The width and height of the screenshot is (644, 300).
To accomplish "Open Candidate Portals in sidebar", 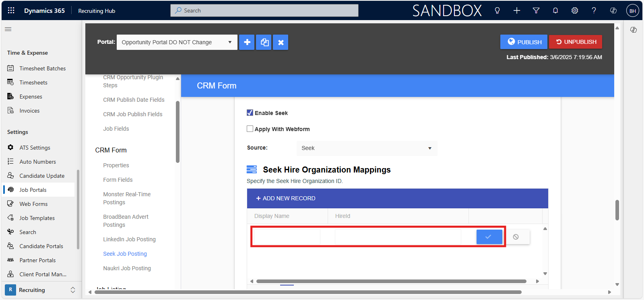I will (x=41, y=246).
